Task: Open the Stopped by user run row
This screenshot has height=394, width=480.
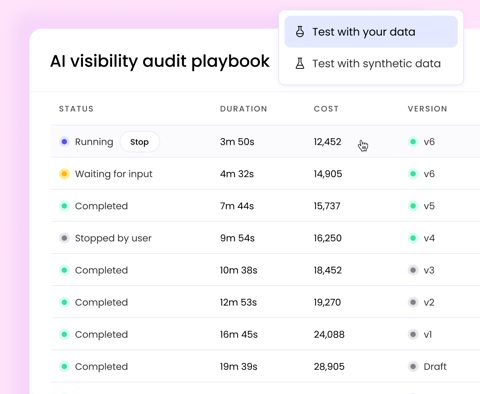Action: click(265, 238)
